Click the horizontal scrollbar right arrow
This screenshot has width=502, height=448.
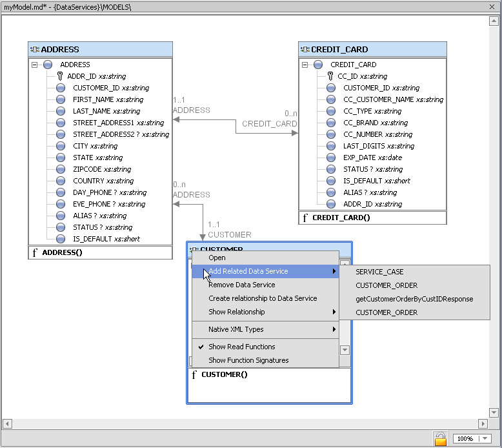(x=483, y=423)
